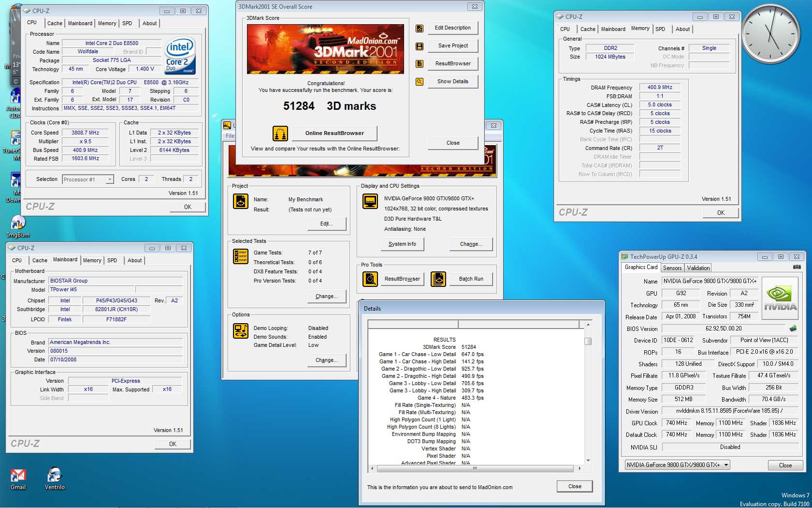Click the BIOS Date 07/10/2008 field
This screenshot has height=508, width=812.
[116, 360]
